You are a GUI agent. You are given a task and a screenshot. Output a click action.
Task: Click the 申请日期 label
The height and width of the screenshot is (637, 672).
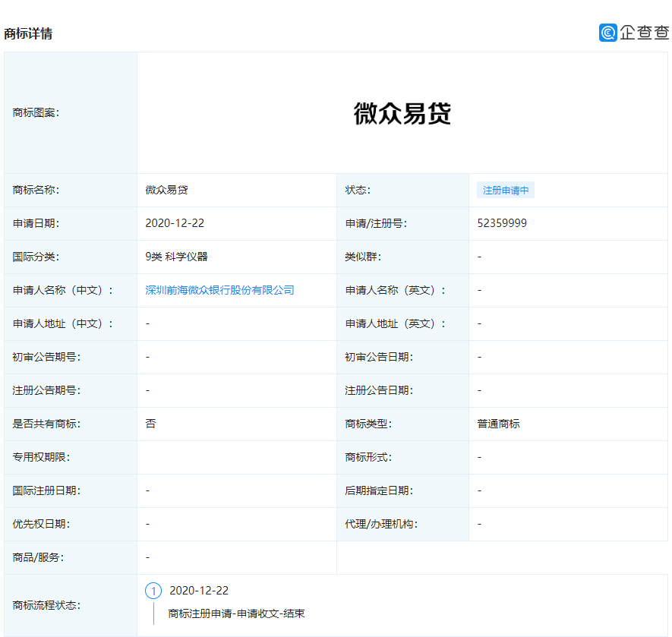pos(36,223)
